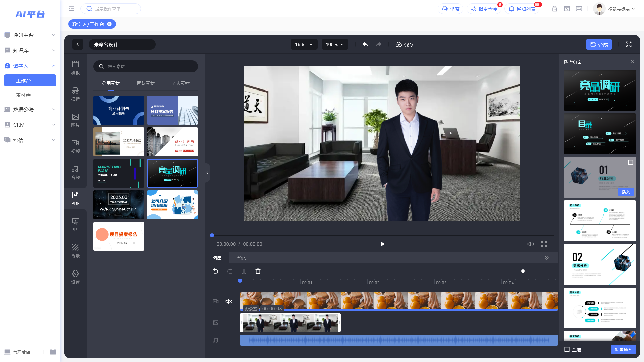Select 素材库 in sidebar
This screenshot has height=362, width=644.
coord(23,95)
